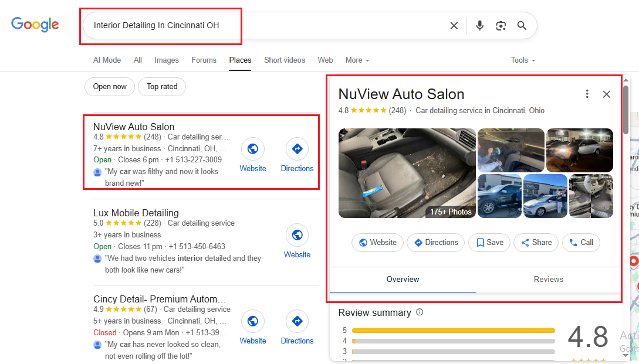Screen dimensions: 639x364
Task: Expand the More search categories dropdown
Action: coord(357,60)
